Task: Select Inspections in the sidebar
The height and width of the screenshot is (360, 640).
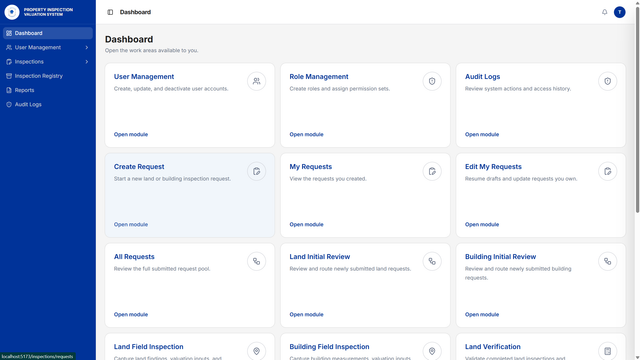Action: (x=48, y=62)
